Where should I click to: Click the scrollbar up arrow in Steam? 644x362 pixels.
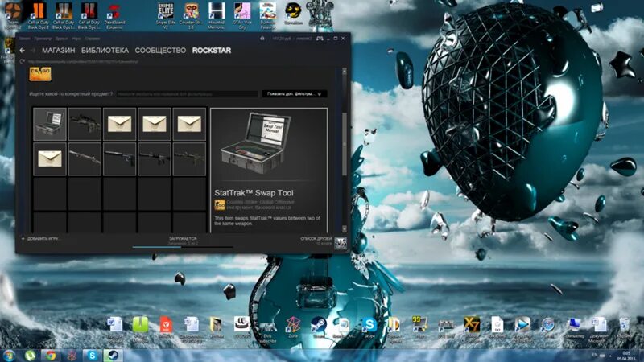tap(345, 72)
